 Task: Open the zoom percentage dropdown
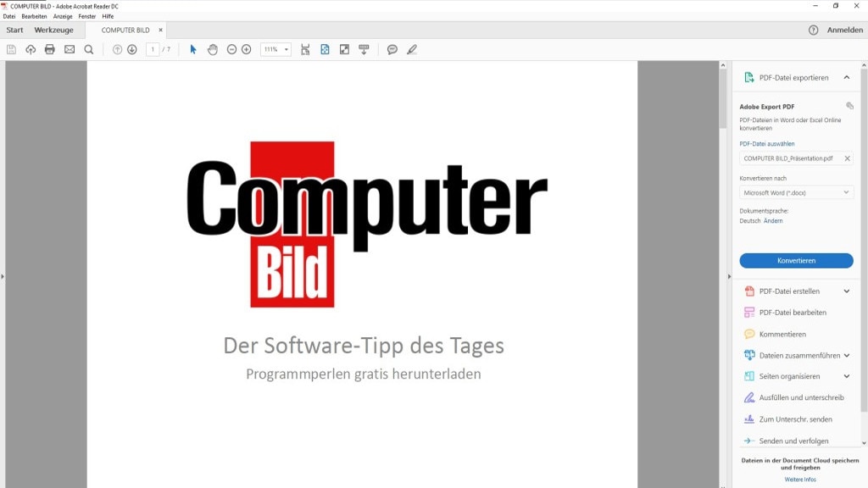[287, 50]
